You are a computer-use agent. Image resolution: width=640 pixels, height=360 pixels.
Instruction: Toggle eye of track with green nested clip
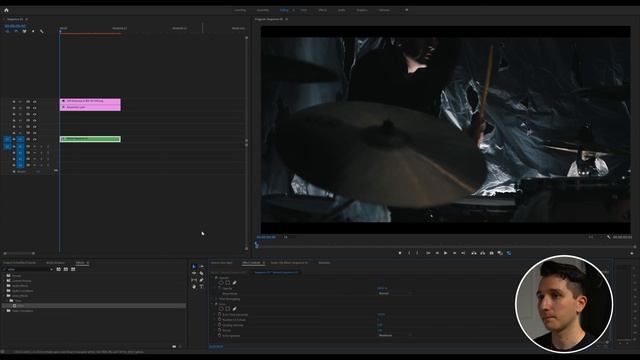(34, 139)
